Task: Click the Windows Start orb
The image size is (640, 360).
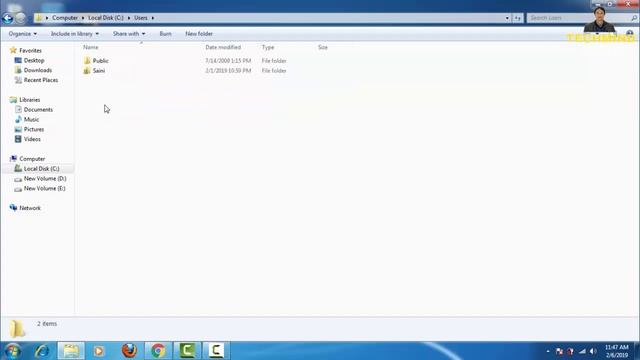Action: [x=13, y=351]
